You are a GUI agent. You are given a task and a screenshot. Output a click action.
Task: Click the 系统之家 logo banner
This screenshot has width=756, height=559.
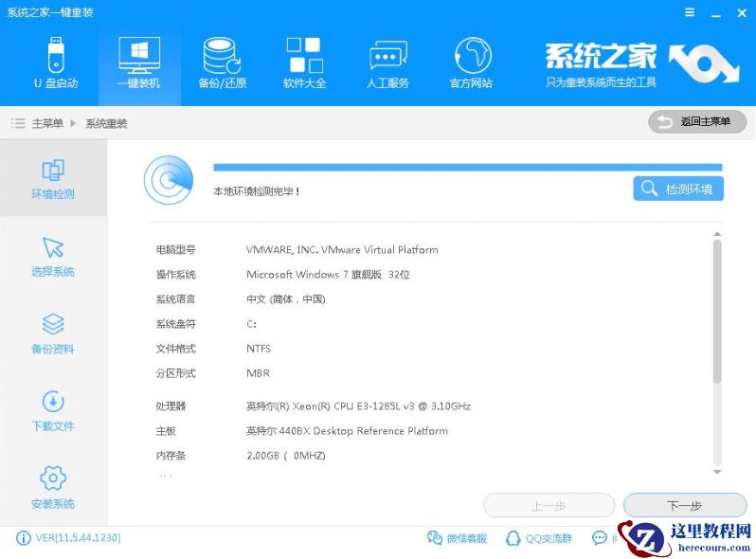tap(642, 64)
